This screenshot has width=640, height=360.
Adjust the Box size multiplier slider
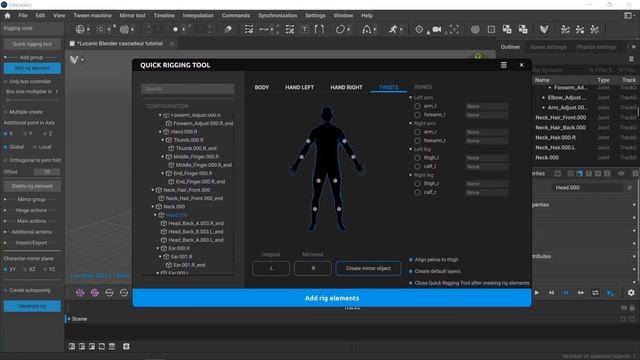tap(32, 100)
